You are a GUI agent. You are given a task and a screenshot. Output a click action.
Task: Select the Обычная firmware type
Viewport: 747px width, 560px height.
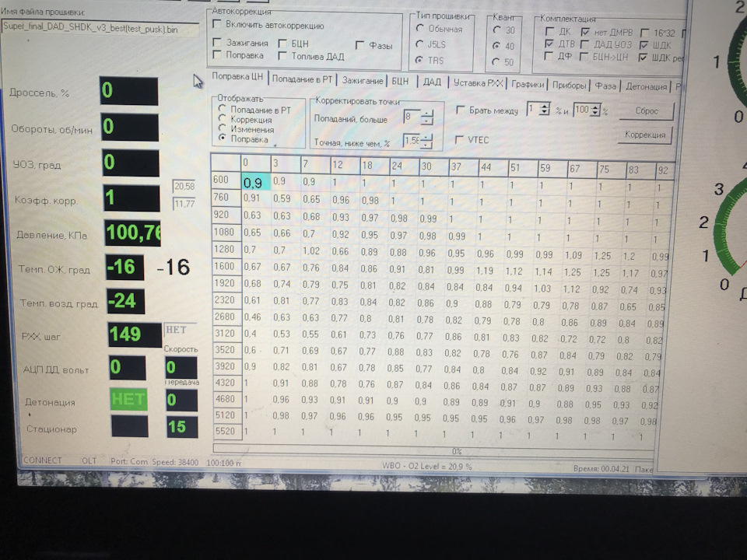click(419, 28)
